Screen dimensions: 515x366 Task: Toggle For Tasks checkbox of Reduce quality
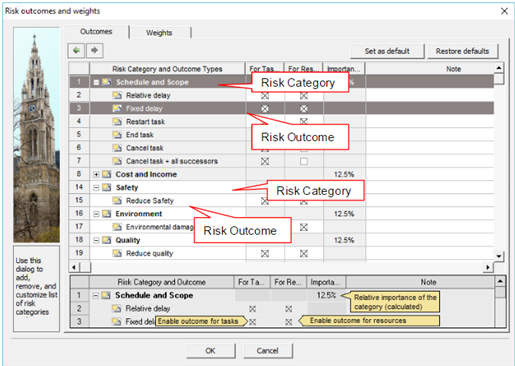pyautogui.click(x=265, y=254)
